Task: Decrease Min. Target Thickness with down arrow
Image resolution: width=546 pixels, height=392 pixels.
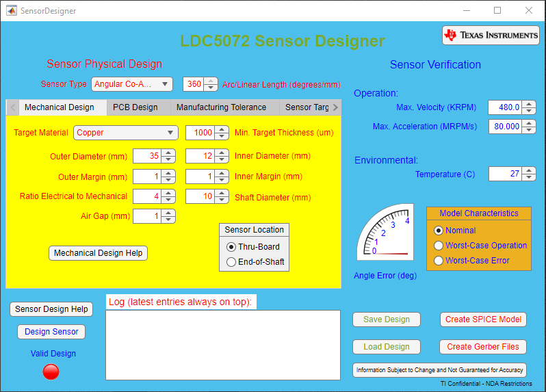Action: pyautogui.click(x=221, y=136)
